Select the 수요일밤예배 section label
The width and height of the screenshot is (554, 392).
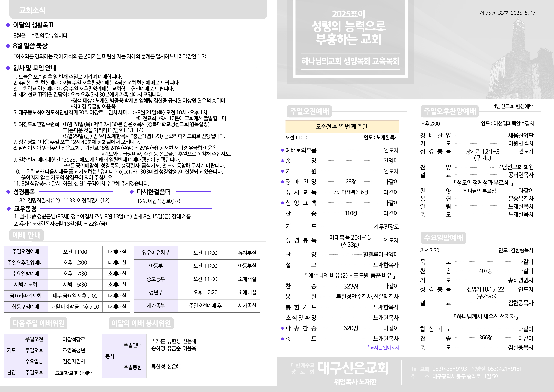443,238
